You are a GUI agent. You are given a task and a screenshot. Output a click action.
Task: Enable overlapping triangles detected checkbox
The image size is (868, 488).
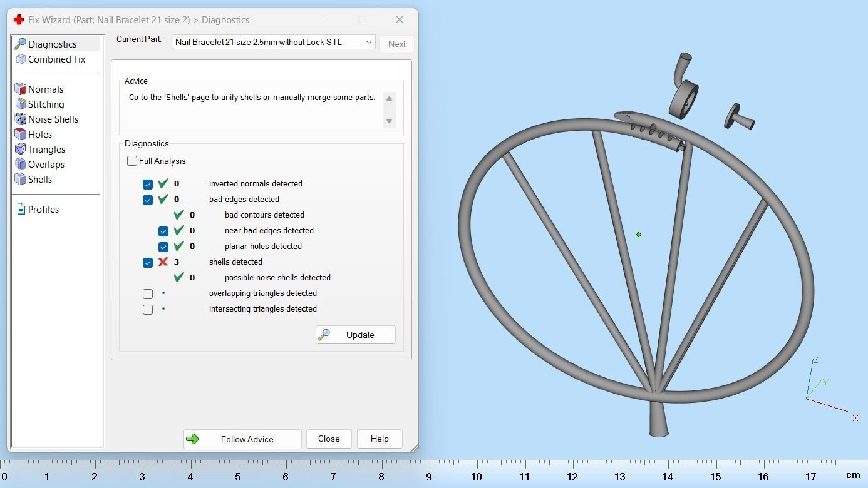point(148,293)
